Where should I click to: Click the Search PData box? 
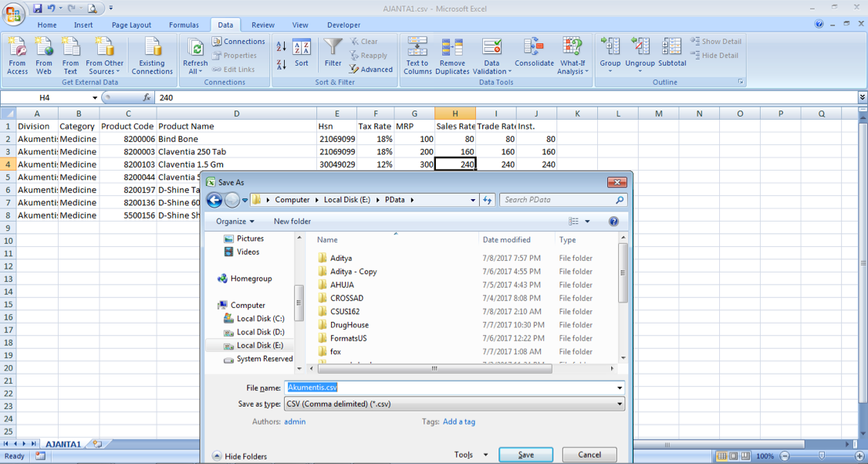563,200
